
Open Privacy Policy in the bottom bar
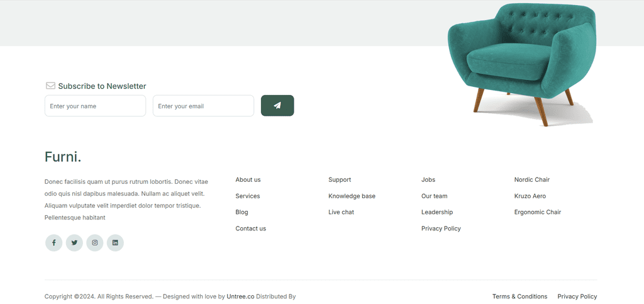577,296
